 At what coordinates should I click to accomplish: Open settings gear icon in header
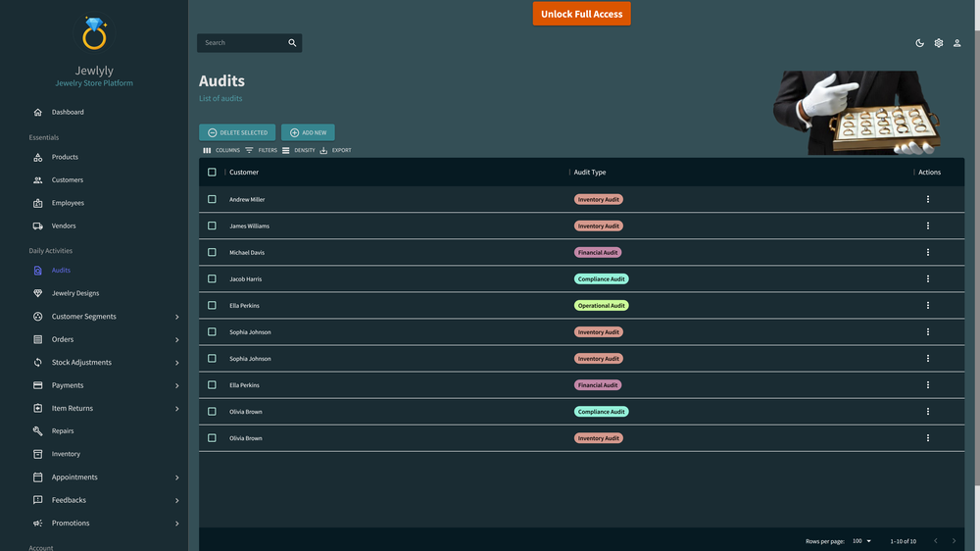938,43
